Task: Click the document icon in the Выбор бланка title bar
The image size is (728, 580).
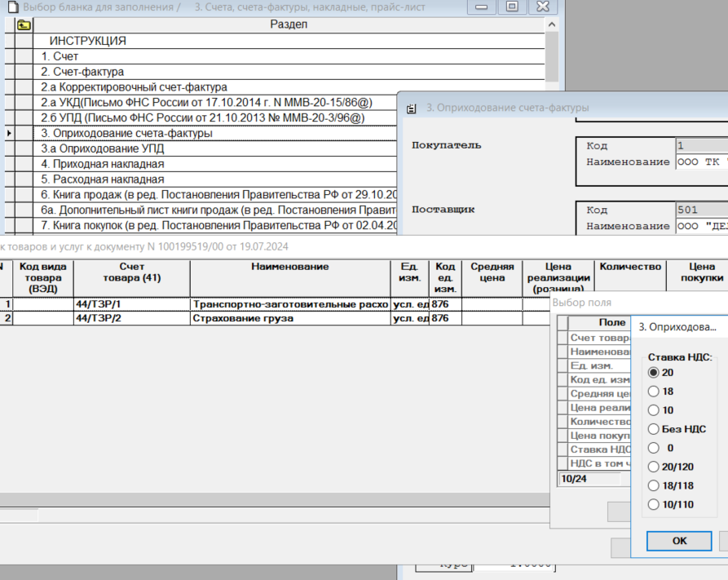Action: tap(14, 7)
